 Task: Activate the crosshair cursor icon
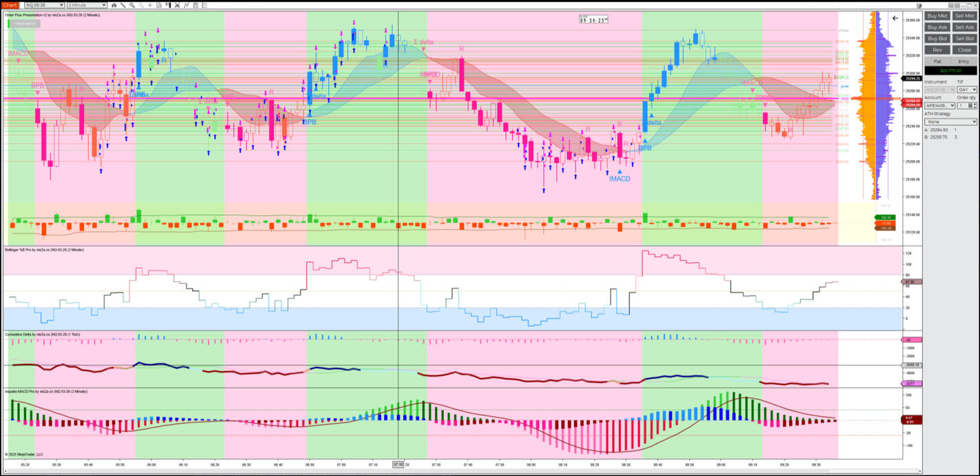(x=150, y=5)
